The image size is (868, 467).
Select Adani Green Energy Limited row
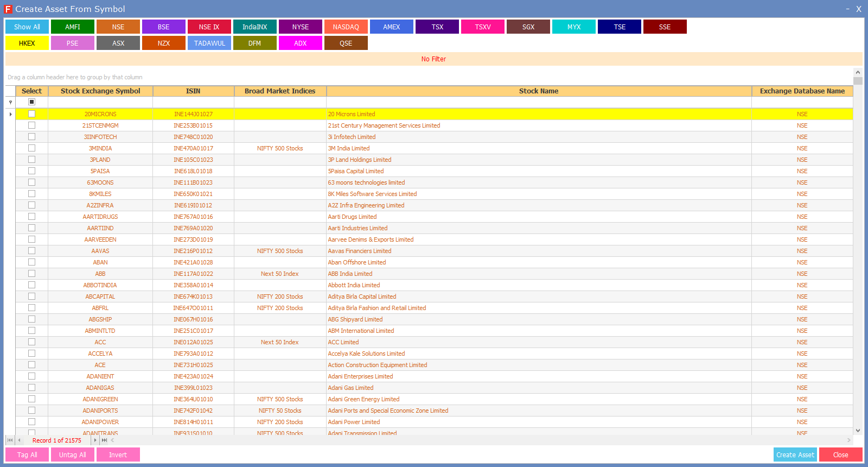click(x=434, y=399)
